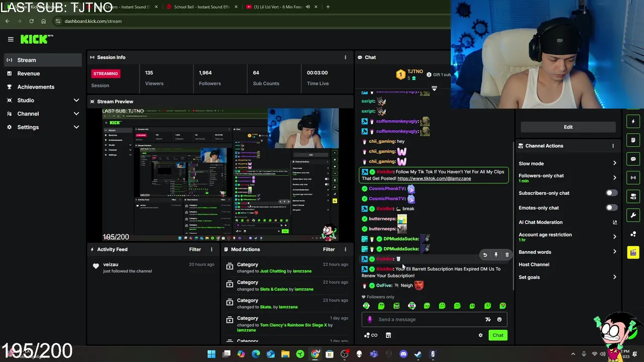644x362 pixels.
Task: Click the wrench sidebar widget icon
Action: tap(633, 215)
